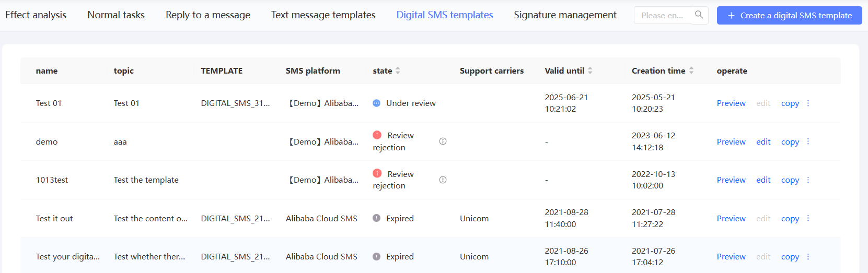Open Text message templates tab
The height and width of the screenshot is (273, 868).
[323, 15]
